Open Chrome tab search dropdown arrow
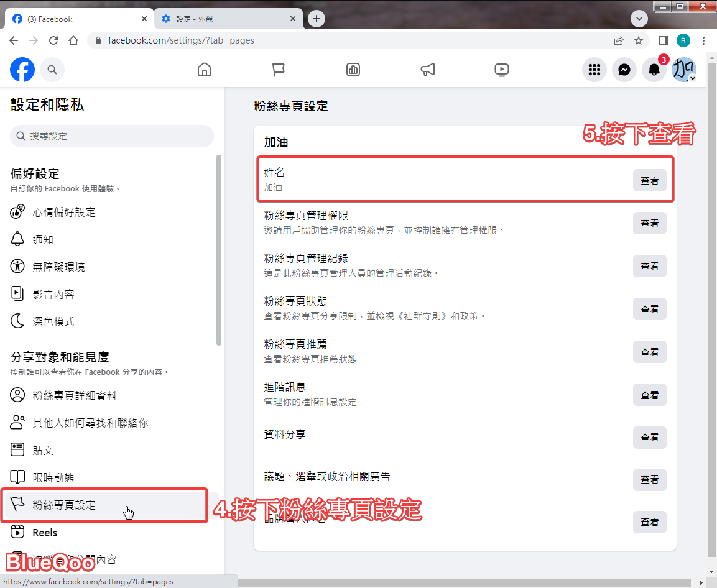 point(639,19)
